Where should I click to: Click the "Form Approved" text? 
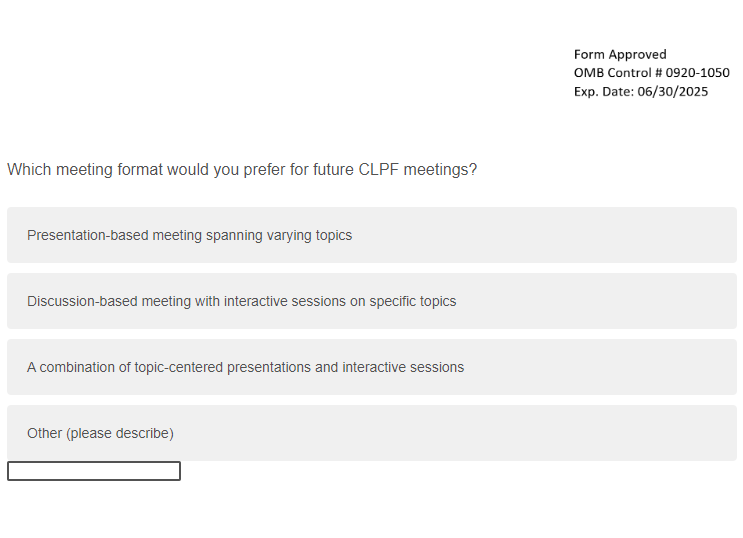[x=620, y=55]
